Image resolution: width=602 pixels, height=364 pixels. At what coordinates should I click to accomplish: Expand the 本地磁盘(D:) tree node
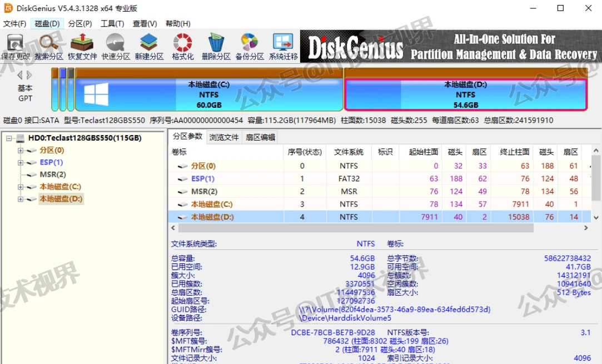point(21,200)
